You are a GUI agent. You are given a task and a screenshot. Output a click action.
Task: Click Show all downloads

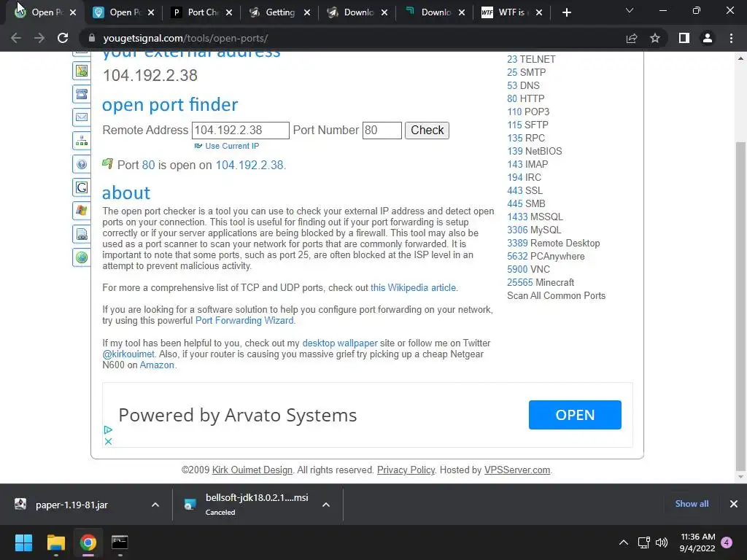click(x=692, y=504)
